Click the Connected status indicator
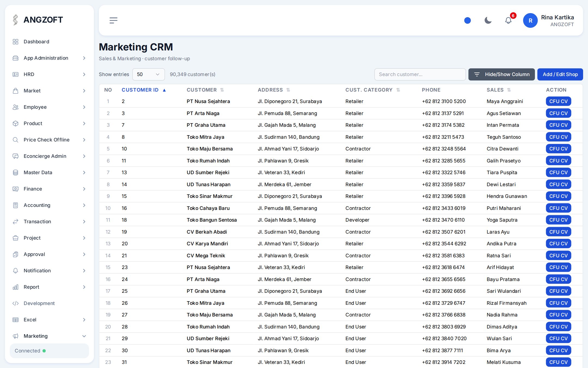Viewport: 588px width, 368px height. coord(49,351)
